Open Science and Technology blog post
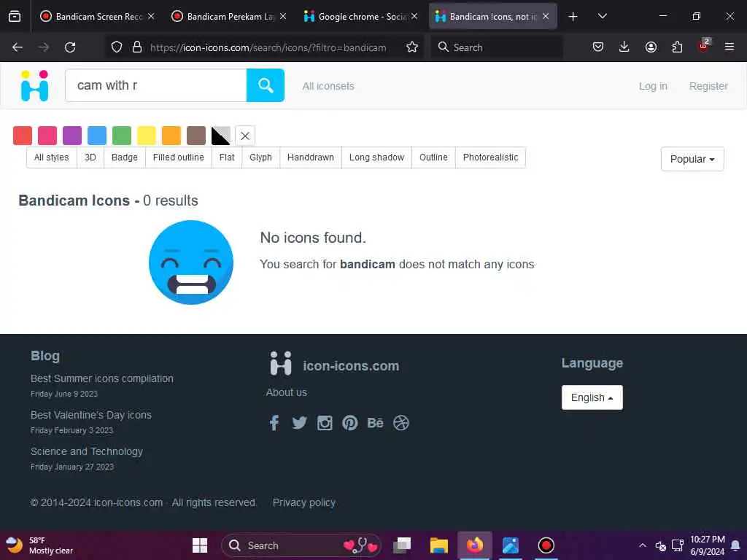 pyautogui.click(x=87, y=451)
